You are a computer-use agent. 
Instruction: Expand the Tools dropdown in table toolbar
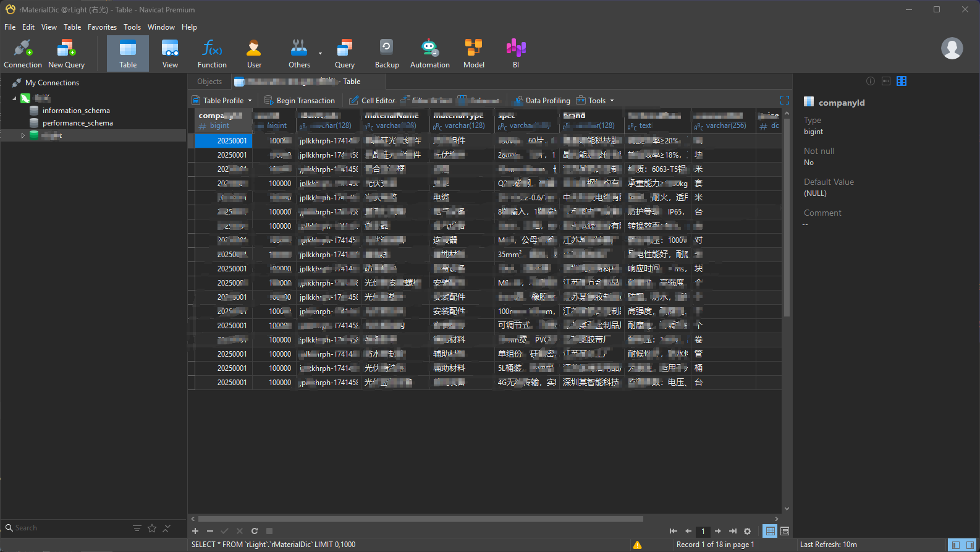596,101
